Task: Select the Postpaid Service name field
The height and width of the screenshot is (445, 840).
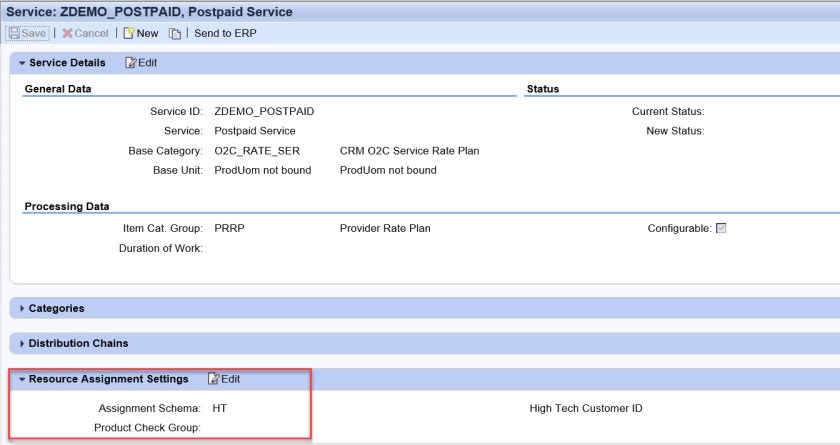Action: click(255, 131)
